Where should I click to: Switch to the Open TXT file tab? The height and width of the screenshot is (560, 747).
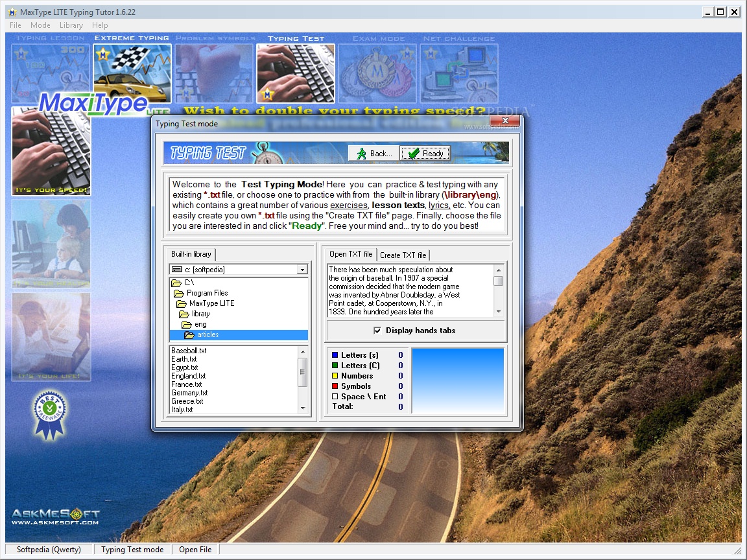[351, 254]
